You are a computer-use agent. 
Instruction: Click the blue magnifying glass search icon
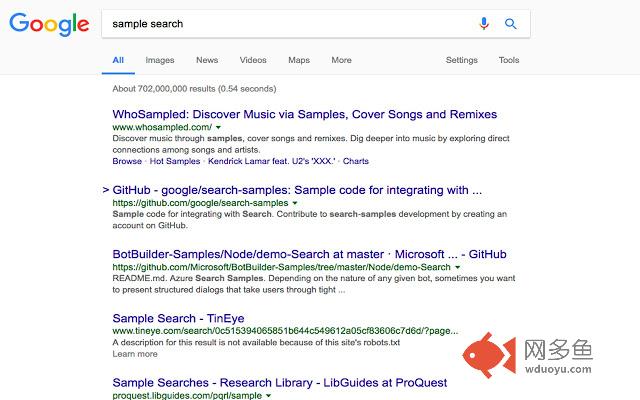click(511, 24)
